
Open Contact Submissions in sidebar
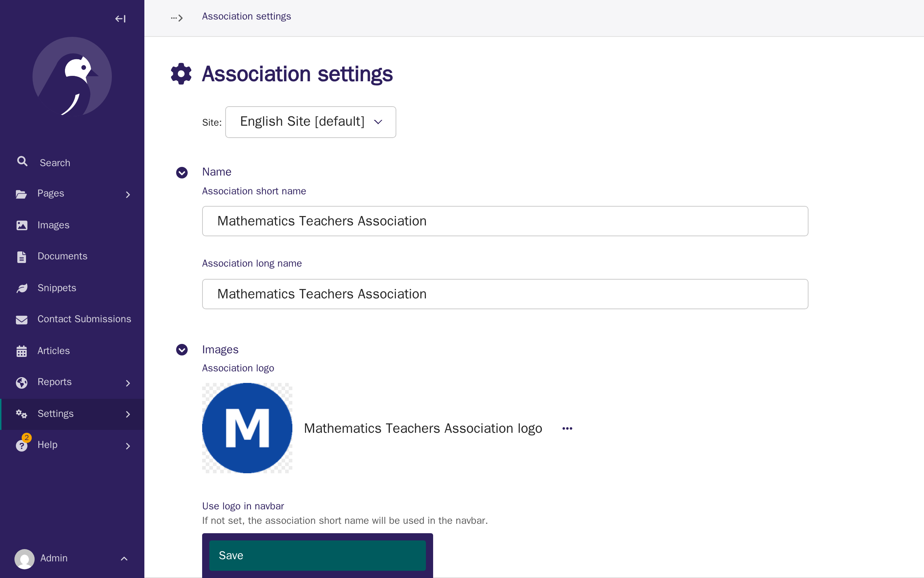coord(72,319)
